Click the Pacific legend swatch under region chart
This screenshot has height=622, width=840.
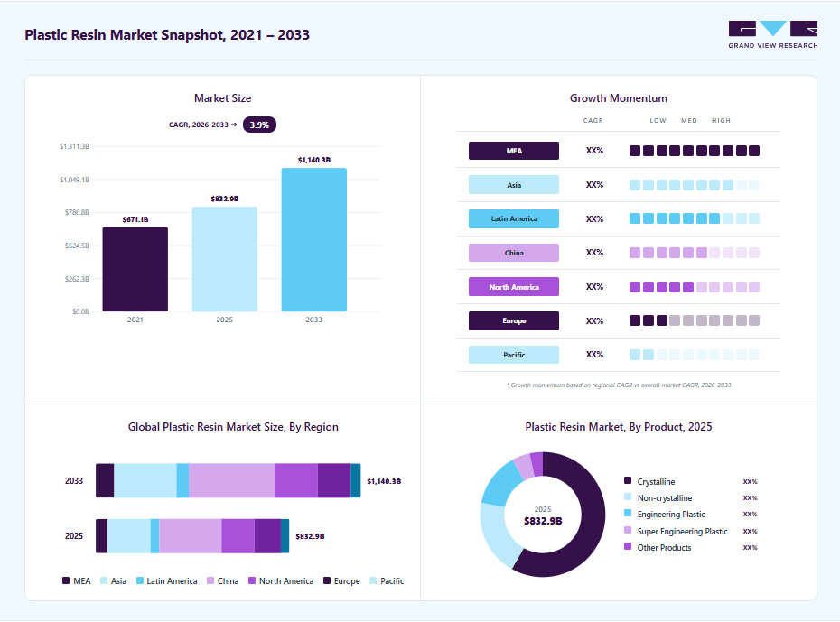(373, 580)
